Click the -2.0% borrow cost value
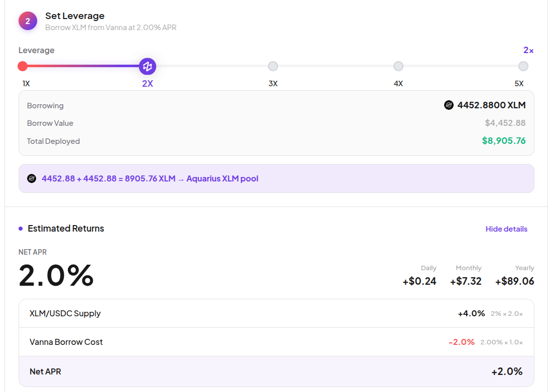Image resolution: width=551 pixels, height=392 pixels. (461, 342)
